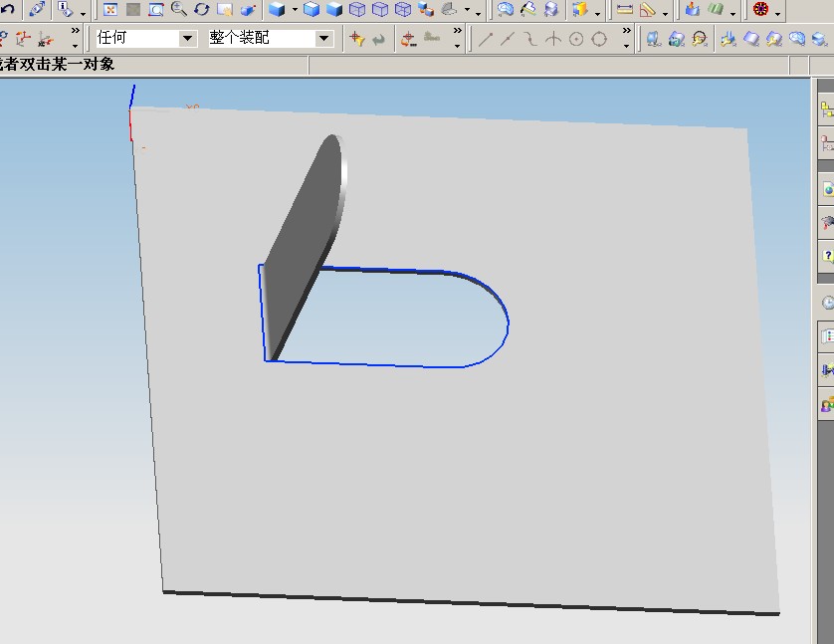Toggle the Quadrant Point snap icon
The image size is (834, 644).
tap(599, 38)
